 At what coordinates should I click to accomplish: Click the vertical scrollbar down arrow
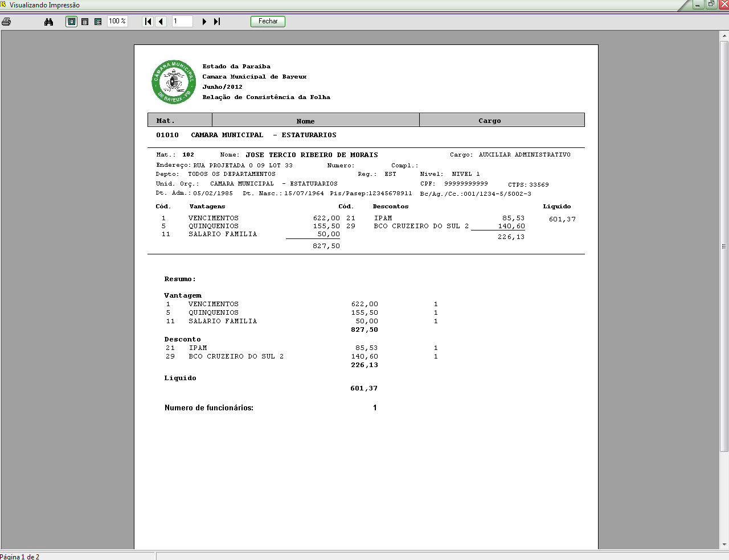pyautogui.click(x=724, y=545)
